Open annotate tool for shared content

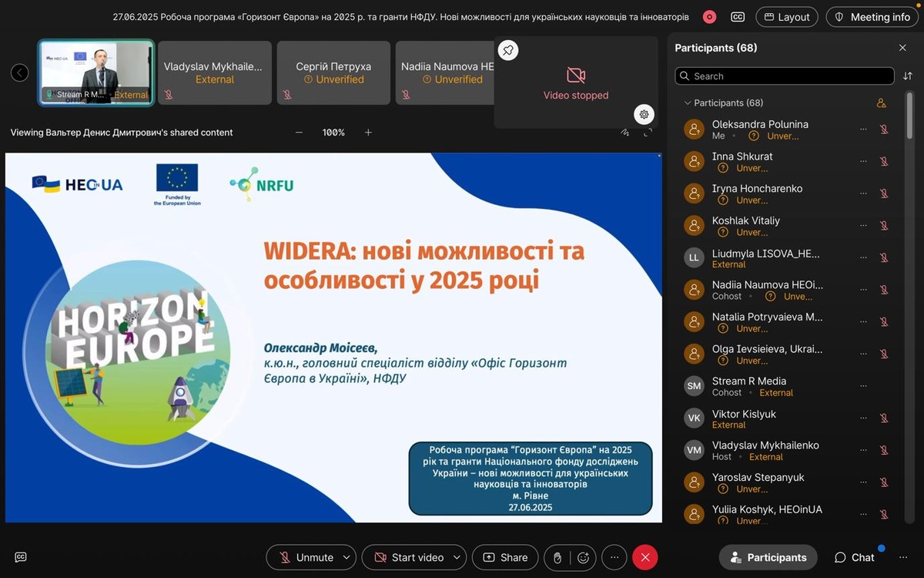[x=625, y=133]
